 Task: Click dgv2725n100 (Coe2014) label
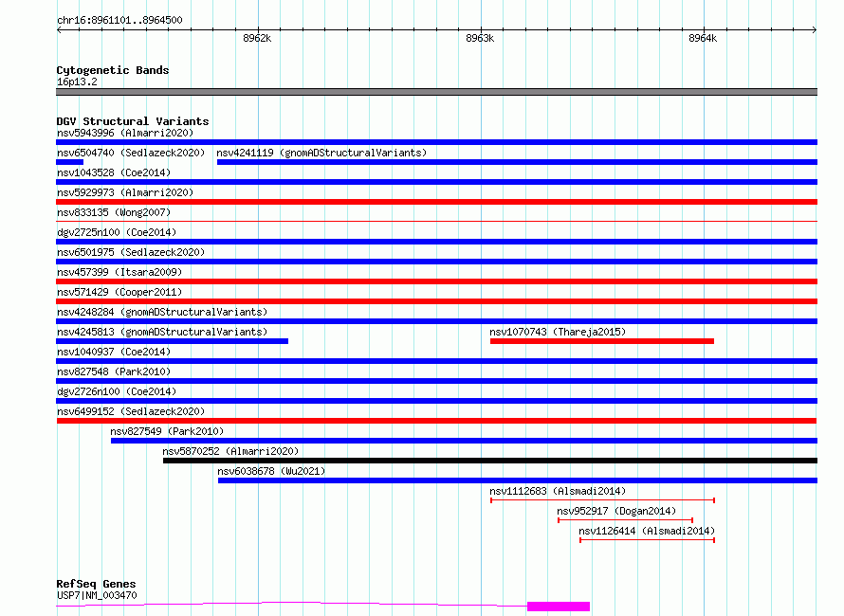tap(117, 232)
